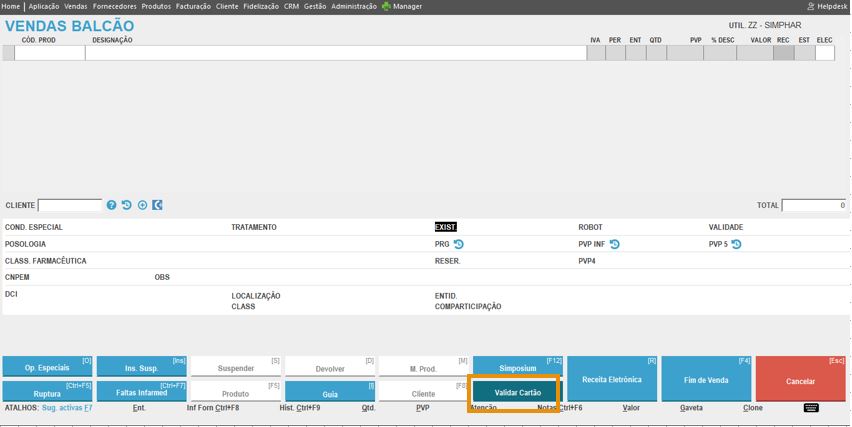Open the Fidelização menu
The height and width of the screenshot is (427, 852).
tap(261, 6)
